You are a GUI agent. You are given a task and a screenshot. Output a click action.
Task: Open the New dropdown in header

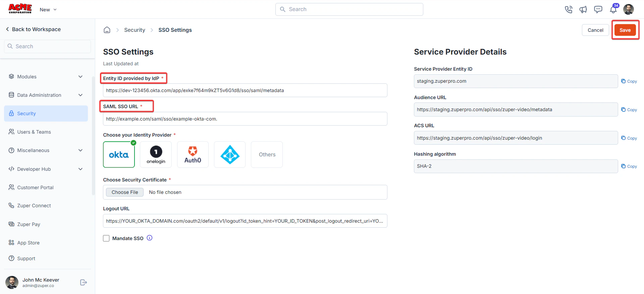[48, 9]
